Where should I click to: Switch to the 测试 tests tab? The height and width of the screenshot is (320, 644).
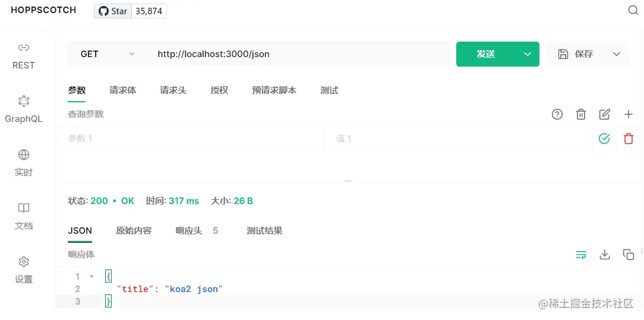329,90
